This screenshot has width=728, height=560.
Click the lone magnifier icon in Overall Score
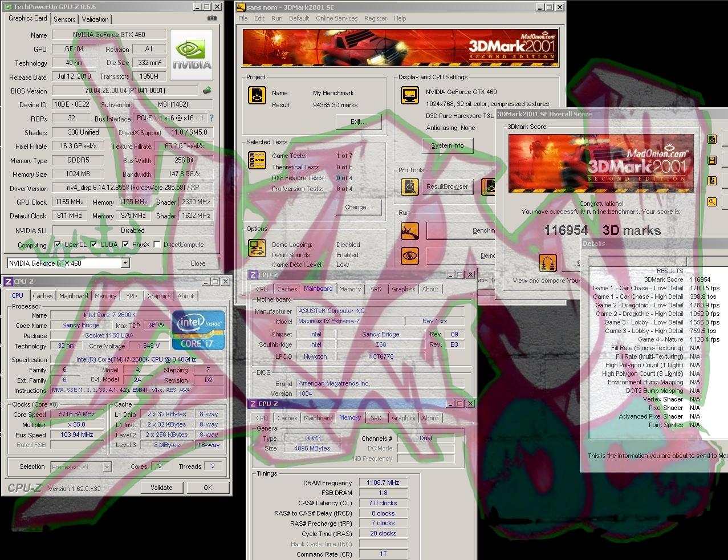click(x=712, y=202)
